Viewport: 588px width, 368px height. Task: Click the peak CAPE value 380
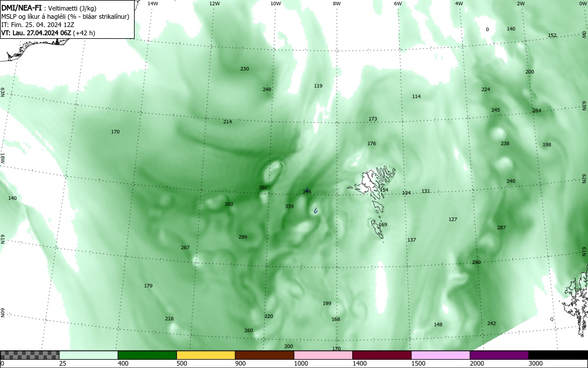(x=263, y=188)
